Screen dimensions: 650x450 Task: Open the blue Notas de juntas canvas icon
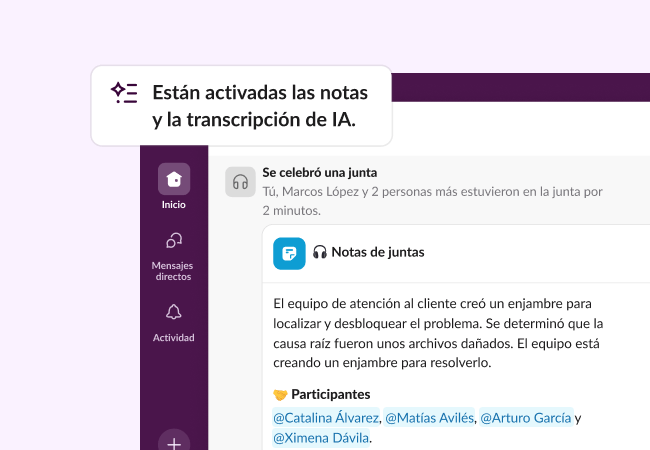click(289, 254)
